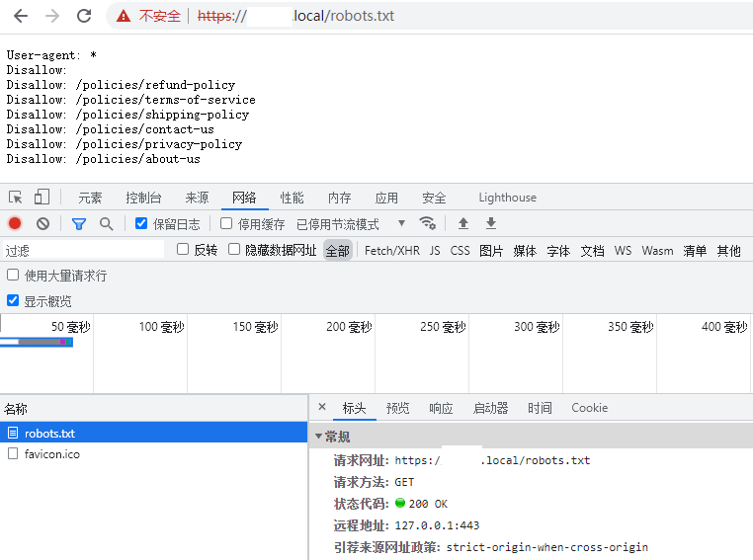The height and width of the screenshot is (560, 753).
Task: Collapse the 常规 section triangle
Action: tap(318, 437)
